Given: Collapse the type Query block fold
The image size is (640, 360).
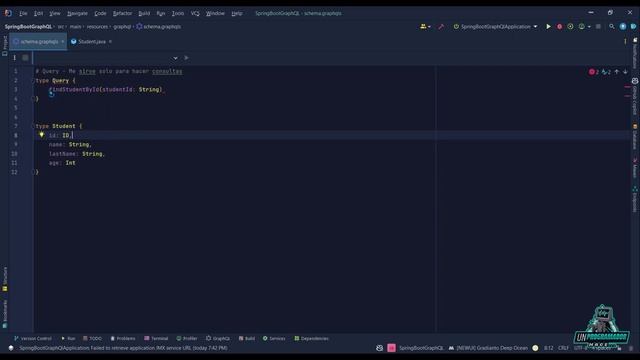Looking at the screenshot, I should [x=34, y=81].
